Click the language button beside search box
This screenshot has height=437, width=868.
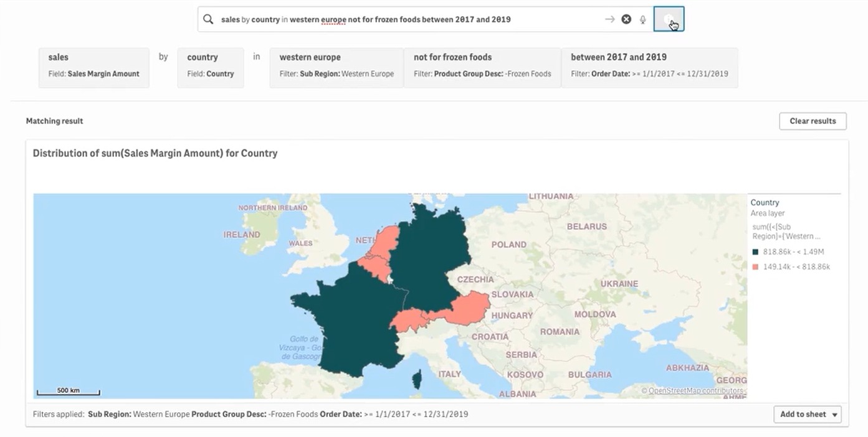[669, 19]
